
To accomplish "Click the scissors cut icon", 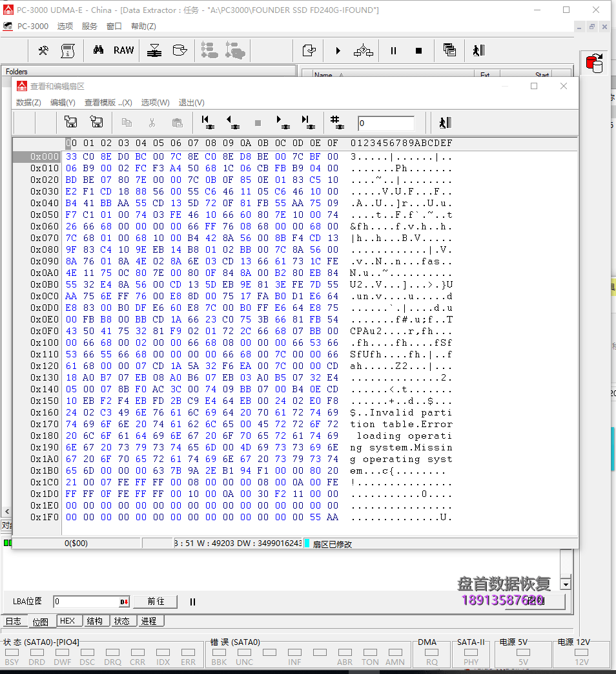I will tap(152, 123).
